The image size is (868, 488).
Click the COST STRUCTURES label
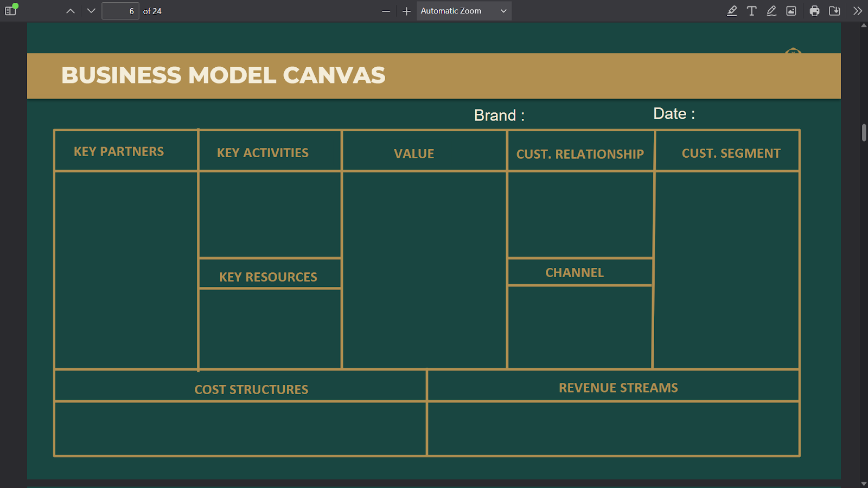251,390
